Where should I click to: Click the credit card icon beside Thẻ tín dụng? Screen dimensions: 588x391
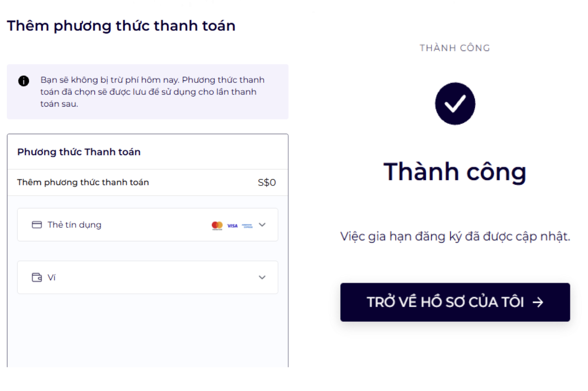pyautogui.click(x=37, y=225)
